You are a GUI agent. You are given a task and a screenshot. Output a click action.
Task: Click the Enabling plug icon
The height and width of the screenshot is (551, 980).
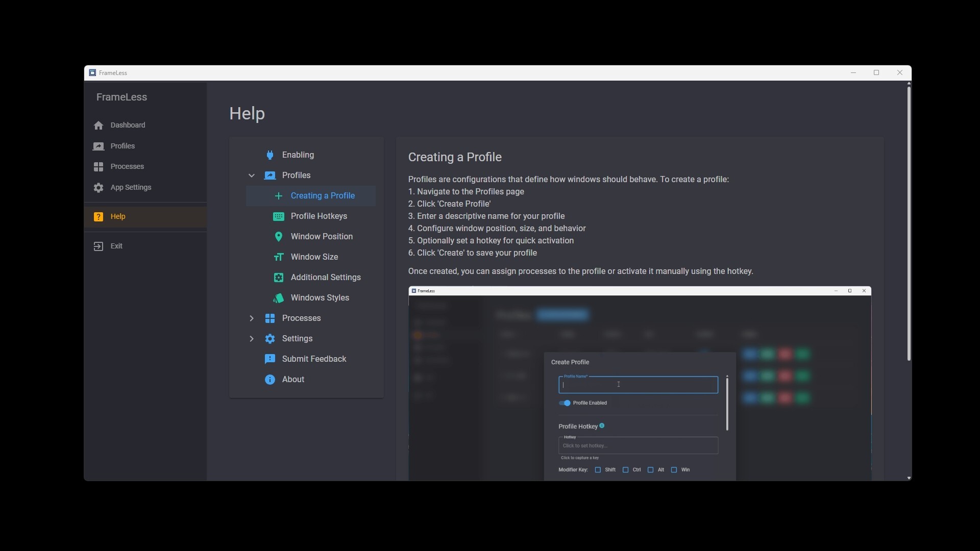269,155
